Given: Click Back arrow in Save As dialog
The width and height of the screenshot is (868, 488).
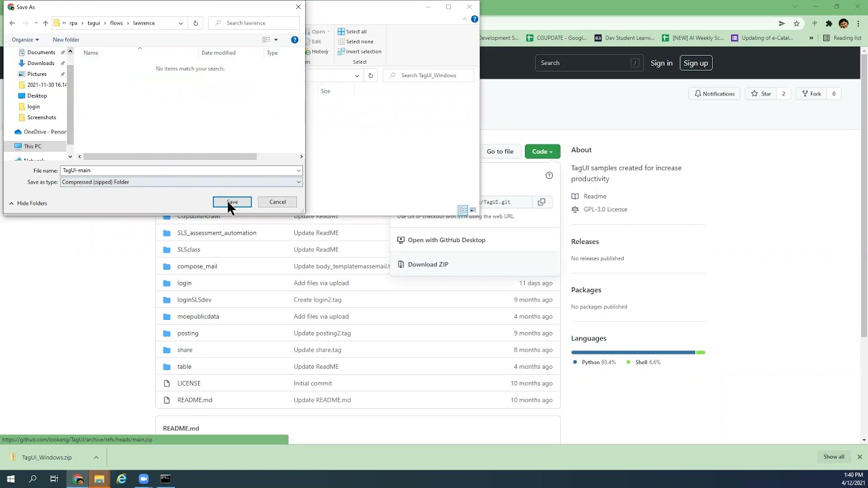Looking at the screenshot, I should [x=12, y=23].
